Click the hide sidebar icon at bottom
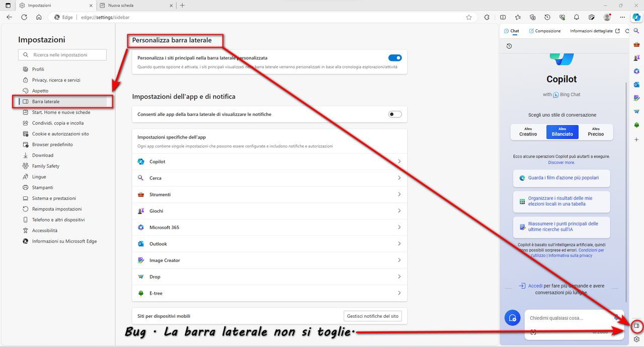 click(636, 326)
